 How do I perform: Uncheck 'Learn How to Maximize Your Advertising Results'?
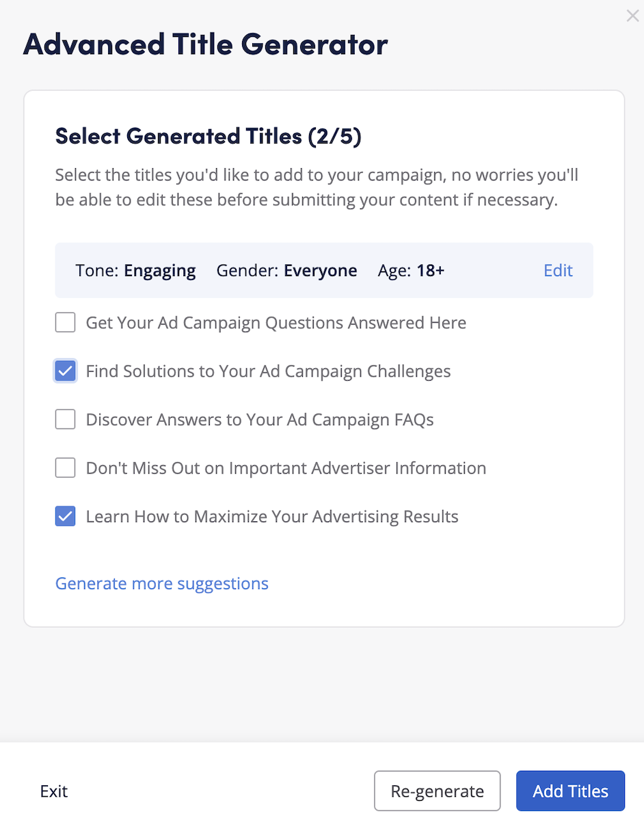pos(65,517)
